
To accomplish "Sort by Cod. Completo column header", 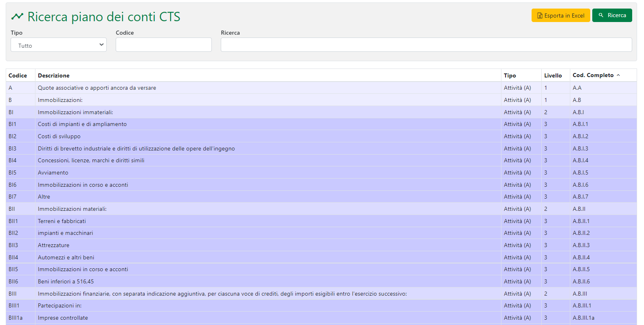I will 593,75.
